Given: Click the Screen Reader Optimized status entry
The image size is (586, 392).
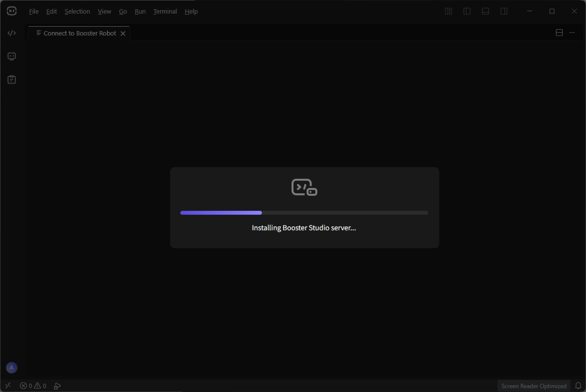Looking at the screenshot, I should click(534, 386).
